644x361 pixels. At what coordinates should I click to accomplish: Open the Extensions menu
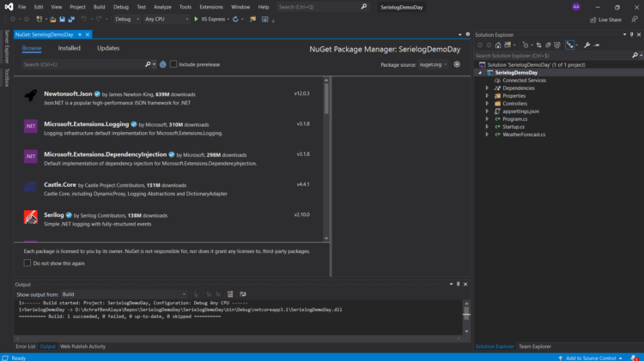pos(211,7)
